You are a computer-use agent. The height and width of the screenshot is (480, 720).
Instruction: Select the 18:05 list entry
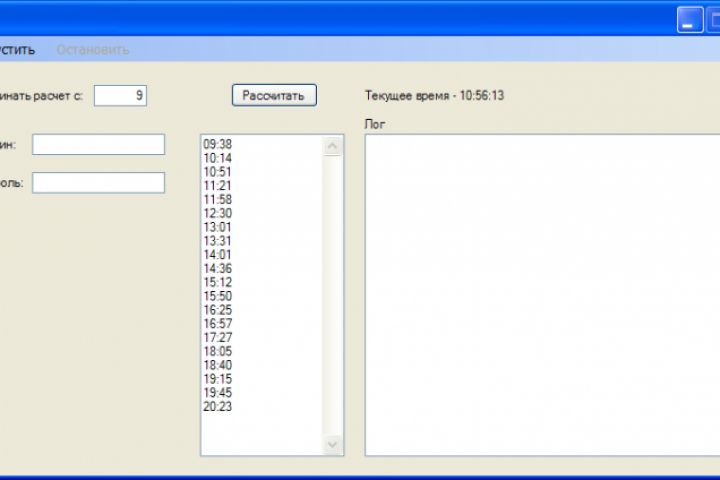(218, 351)
